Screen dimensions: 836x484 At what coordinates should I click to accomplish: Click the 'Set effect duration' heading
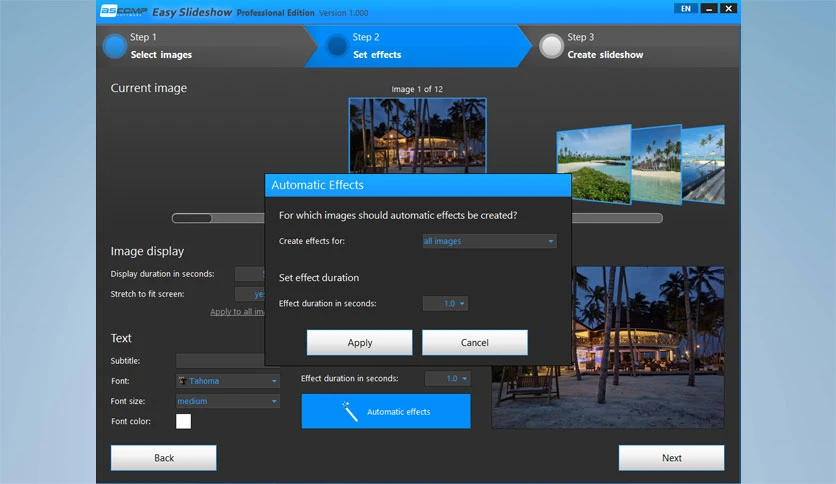(x=319, y=278)
